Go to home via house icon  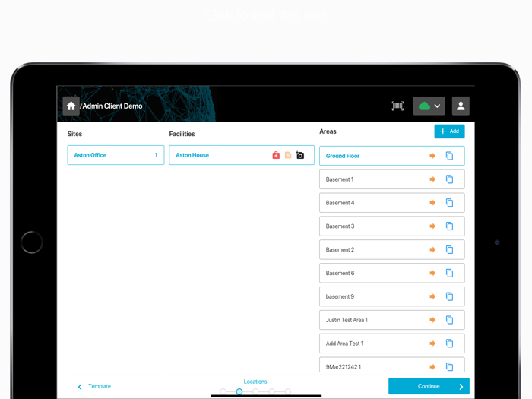(71, 106)
